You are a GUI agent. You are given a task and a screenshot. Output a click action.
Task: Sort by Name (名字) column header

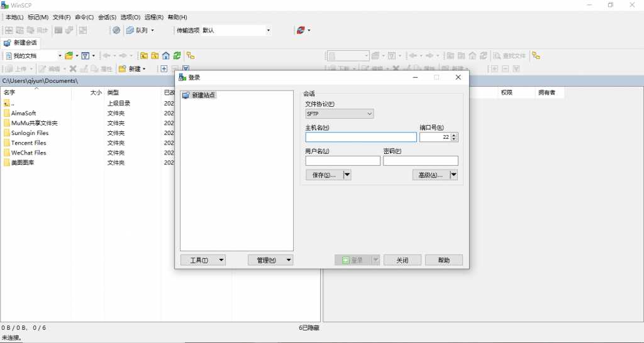click(x=36, y=93)
